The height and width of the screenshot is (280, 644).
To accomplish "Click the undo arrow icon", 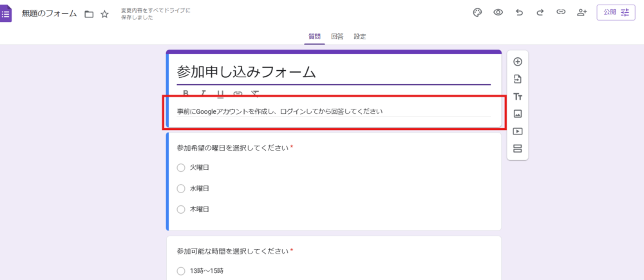I will click(519, 13).
